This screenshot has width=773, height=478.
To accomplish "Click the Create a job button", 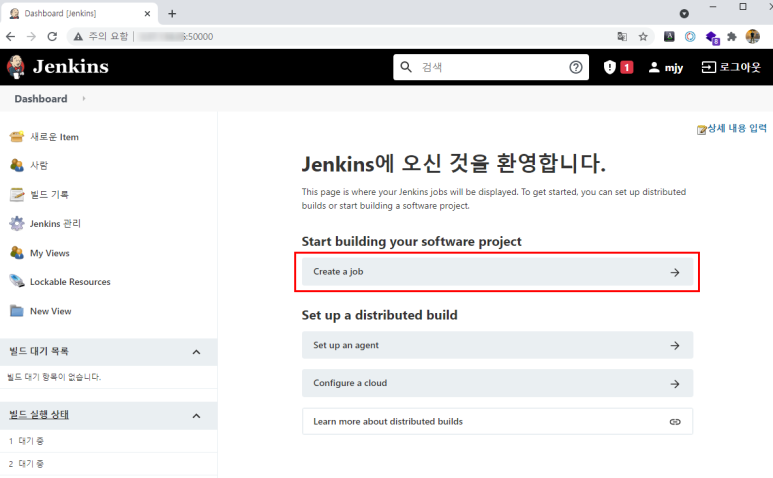I will [x=497, y=272].
